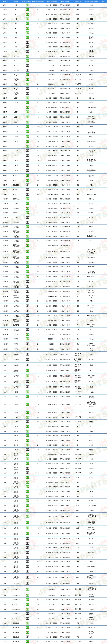Screen dimensions: 107x644
Task: Click diesel icon in VW Jetta row
Action: point(28,583)
